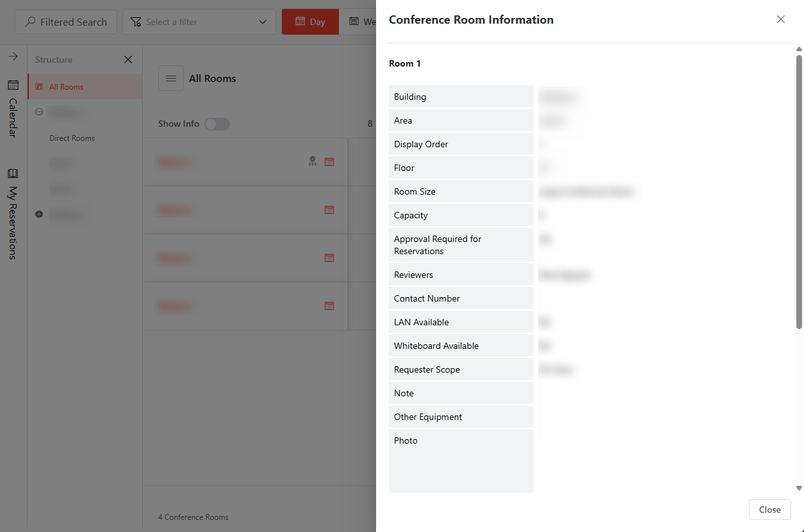Expand the bottom building tree node
This screenshot has height=532, width=804.
coord(39,214)
